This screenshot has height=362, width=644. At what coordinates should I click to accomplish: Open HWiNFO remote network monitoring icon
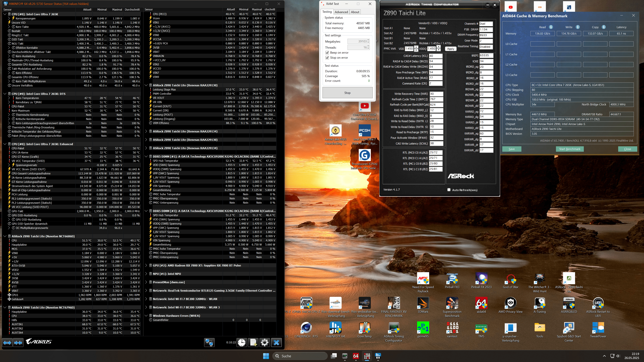[209, 343]
